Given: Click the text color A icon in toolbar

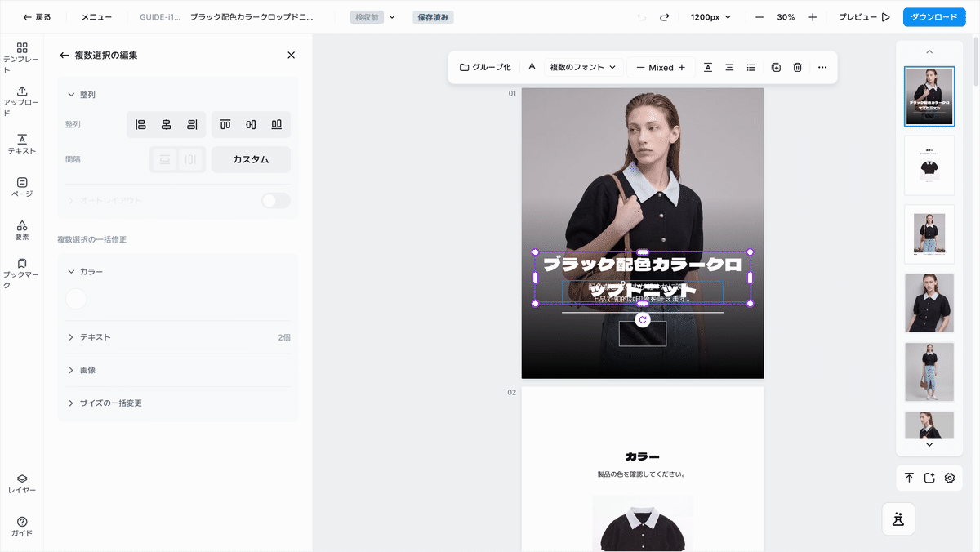Looking at the screenshot, I should (532, 67).
